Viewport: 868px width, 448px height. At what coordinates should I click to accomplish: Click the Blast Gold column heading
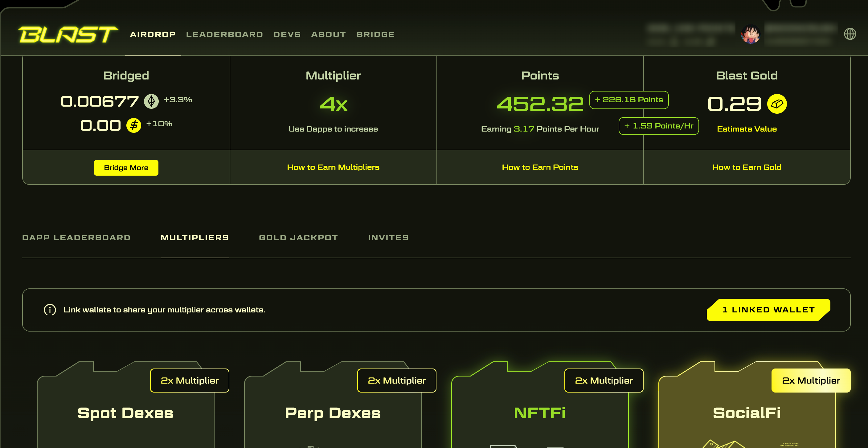click(x=747, y=75)
